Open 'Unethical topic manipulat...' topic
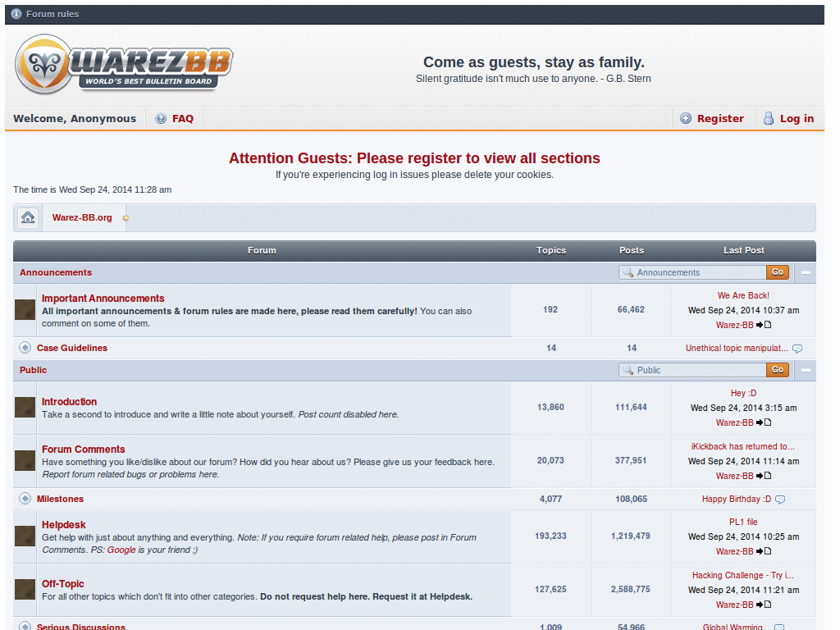This screenshot has height=630, width=840. tap(737, 348)
